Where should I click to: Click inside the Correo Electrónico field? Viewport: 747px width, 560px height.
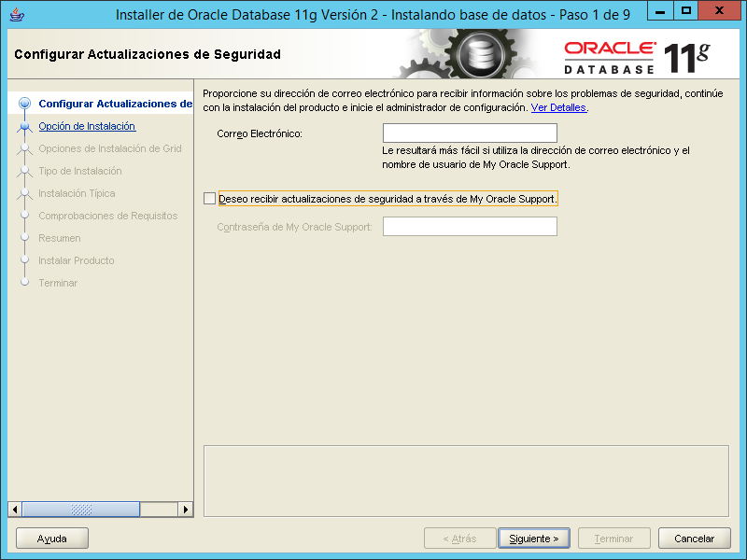[469, 133]
